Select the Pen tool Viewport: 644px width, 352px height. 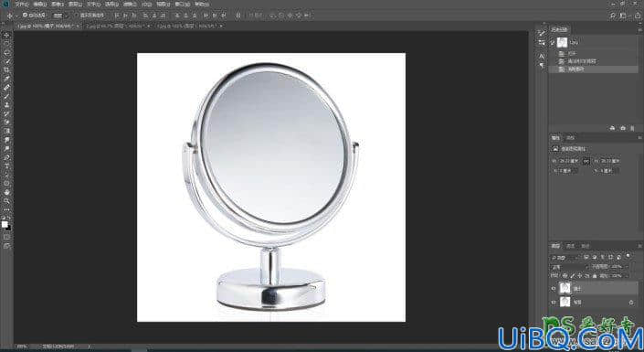tap(7, 157)
